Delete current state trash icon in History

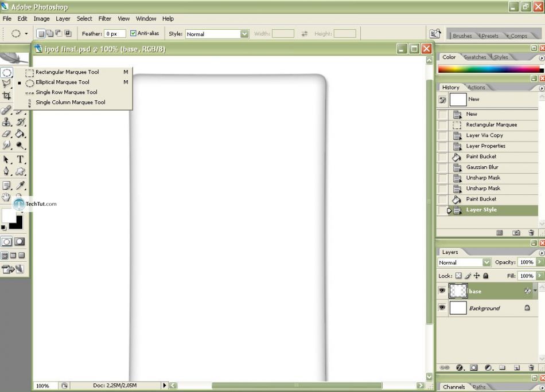[531, 233]
